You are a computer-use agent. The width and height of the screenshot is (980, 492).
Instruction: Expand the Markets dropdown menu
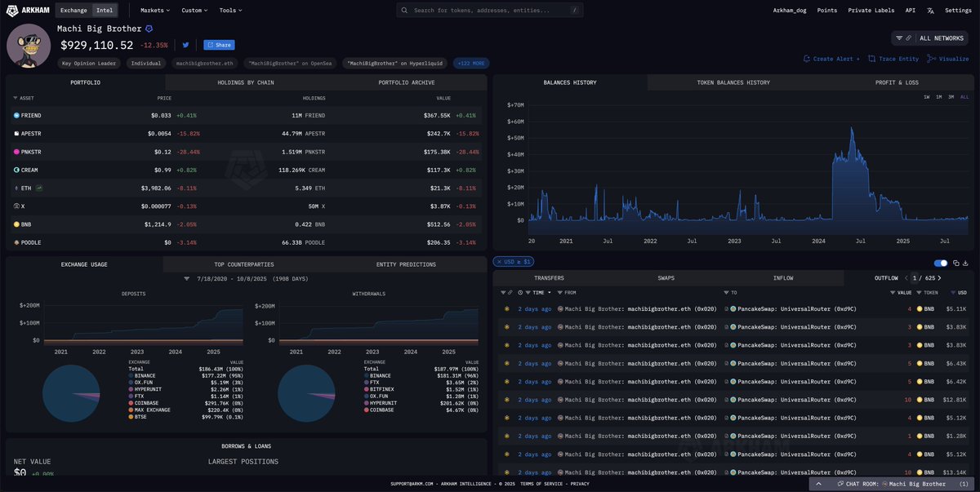pos(155,11)
